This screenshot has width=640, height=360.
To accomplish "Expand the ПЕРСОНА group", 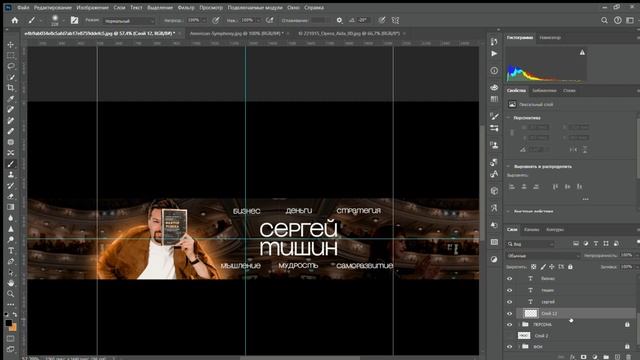I will 519,324.
